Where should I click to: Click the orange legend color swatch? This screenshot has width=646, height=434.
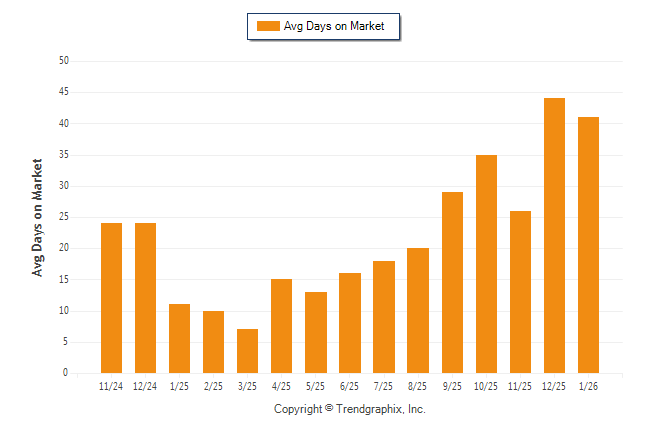(x=268, y=26)
